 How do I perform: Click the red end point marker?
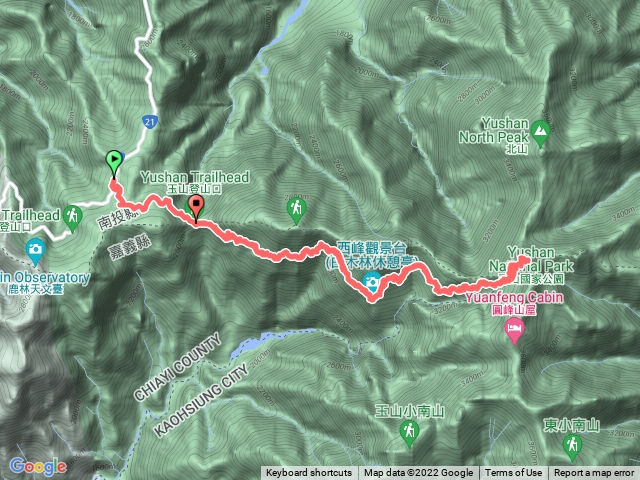(196, 208)
